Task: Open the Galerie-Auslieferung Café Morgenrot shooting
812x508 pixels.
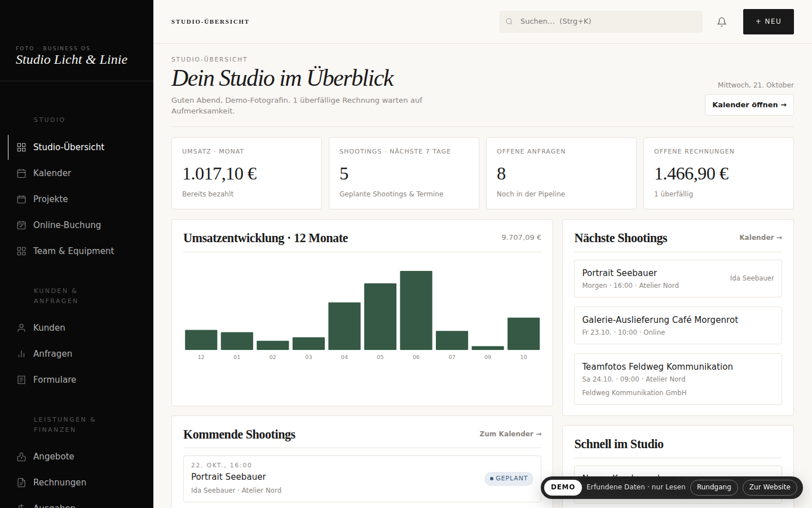Action: (x=678, y=325)
